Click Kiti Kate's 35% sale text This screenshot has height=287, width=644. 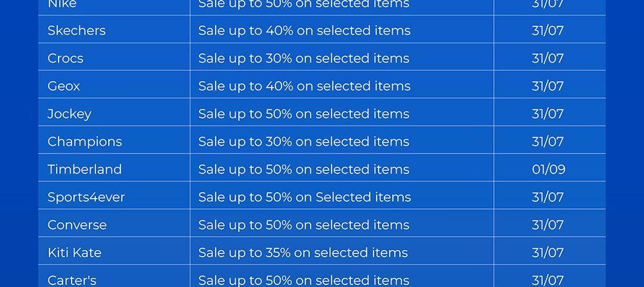tap(303, 252)
